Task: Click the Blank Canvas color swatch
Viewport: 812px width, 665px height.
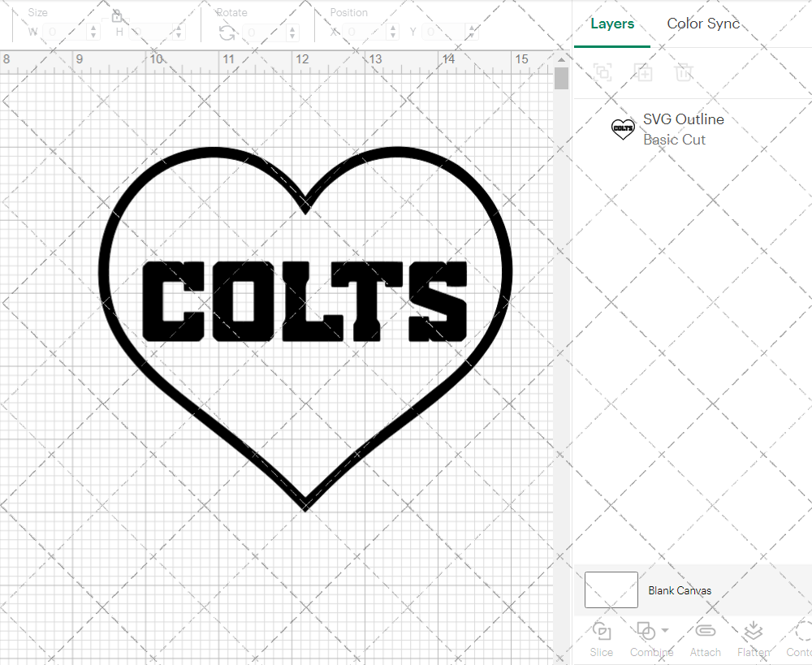Action: pyautogui.click(x=611, y=590)
